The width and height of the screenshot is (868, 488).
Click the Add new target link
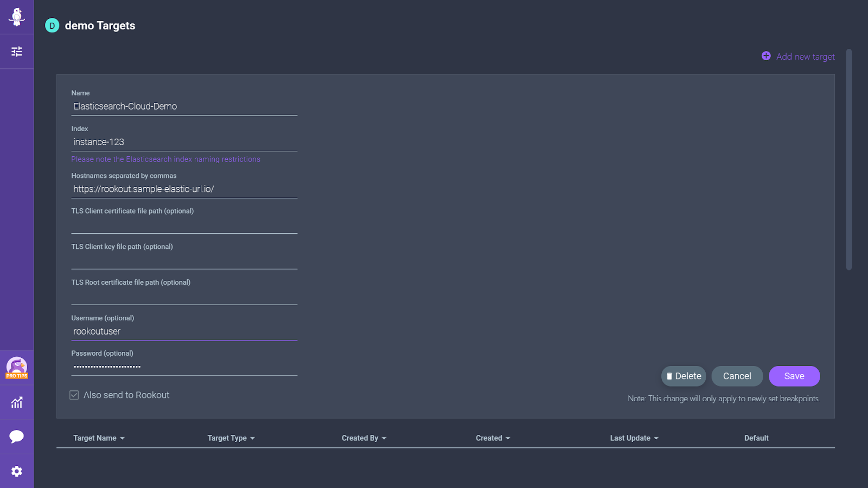(x=806, y=56)
